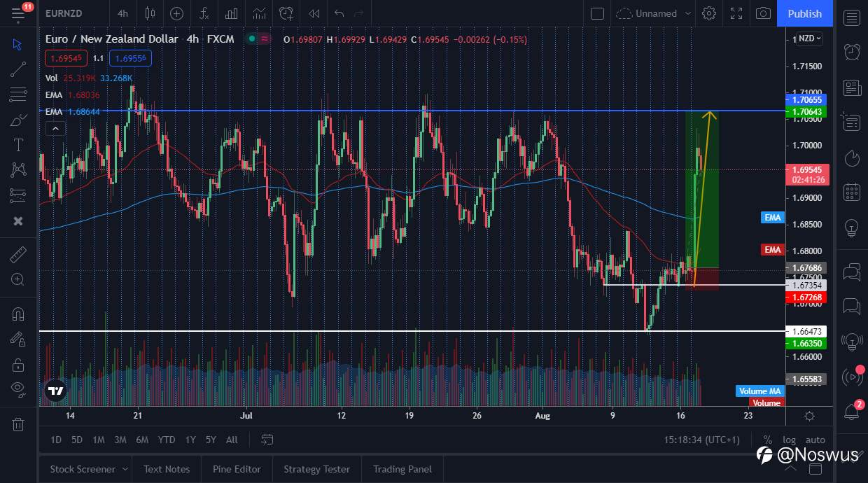The height and width of the screenshot is (483, 868).
Task: Open the go to date icon
Action: [x=267, y=440]
